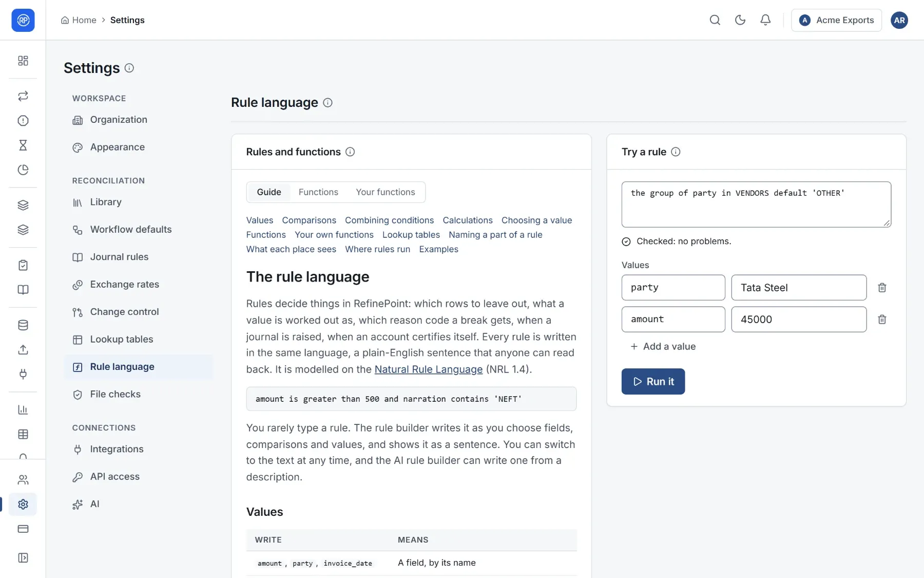
Task: Click Add a value
Action: [x=663, y=347]
